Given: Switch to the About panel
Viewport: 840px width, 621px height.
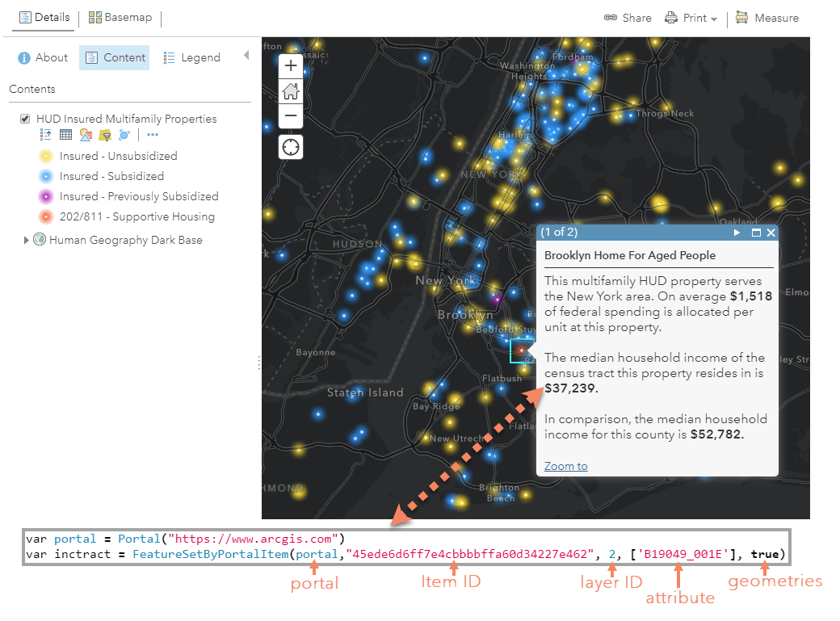Looking at the screenshot, I should (43, 57).
